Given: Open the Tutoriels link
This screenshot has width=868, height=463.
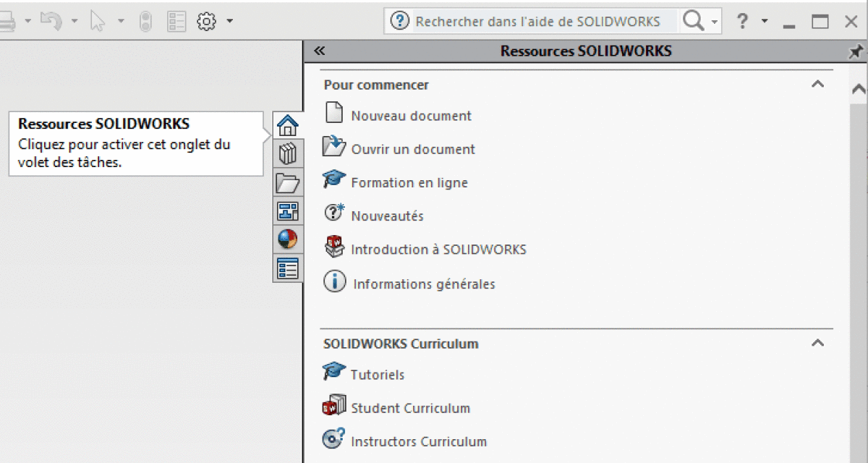Looking at the screenshot, I should pyautogui.click(x=378, y=375).
